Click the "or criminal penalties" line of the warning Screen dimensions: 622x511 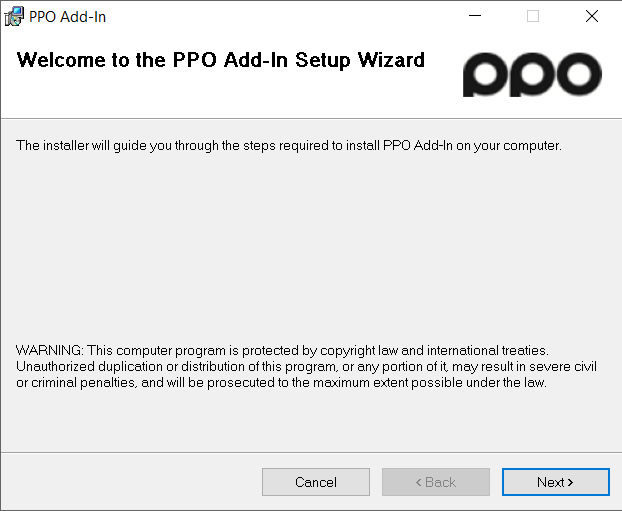point(281,383)
